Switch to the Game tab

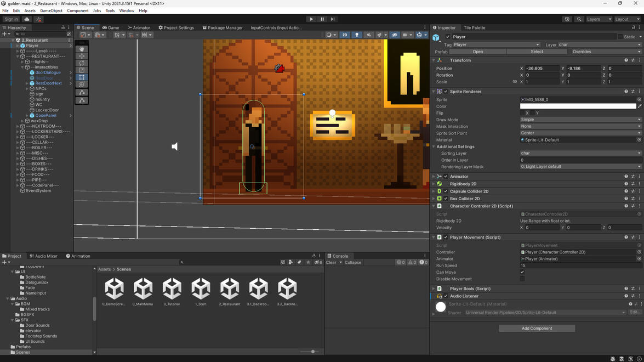pos(111,27)
